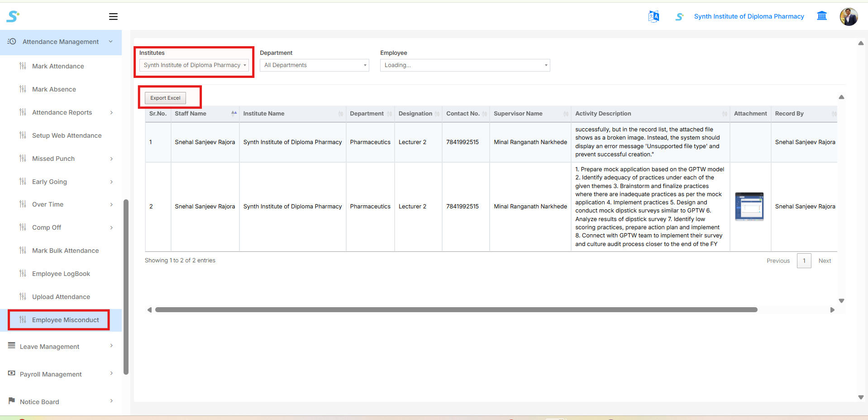Collapse the Attendance Management chevron
The image size is (868, 420).
(111, 41)
